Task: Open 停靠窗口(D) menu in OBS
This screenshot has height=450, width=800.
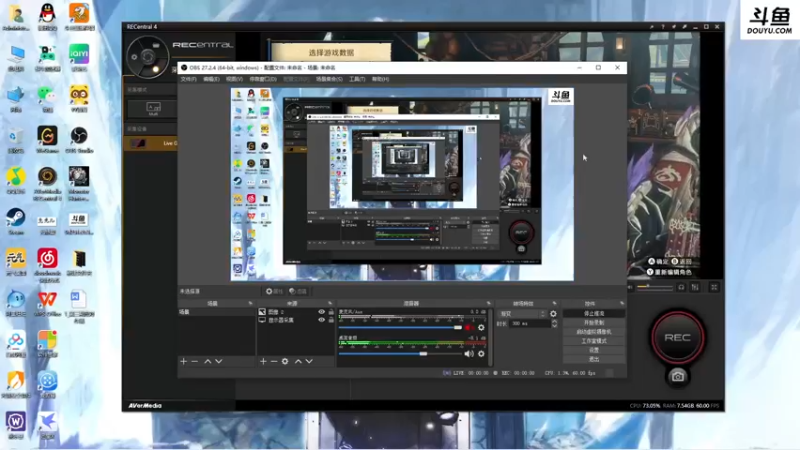Action: pyautogui.click(x=263, y=79)
